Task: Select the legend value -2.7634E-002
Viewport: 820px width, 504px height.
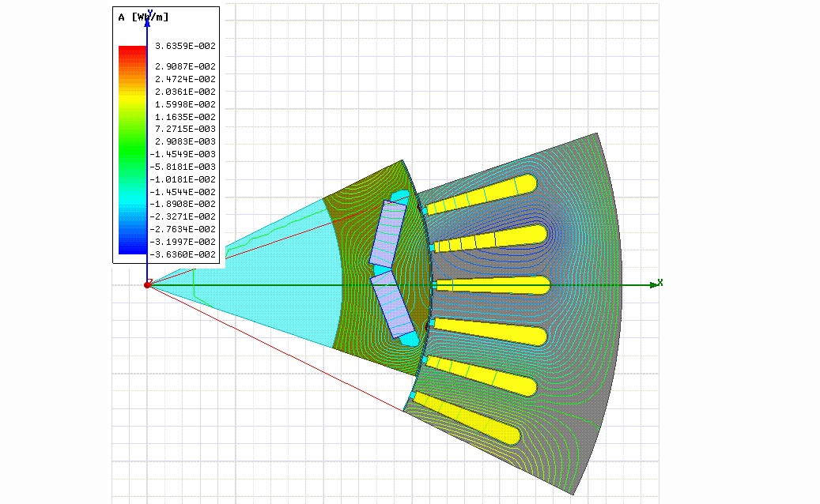Action: pos(183,229)
